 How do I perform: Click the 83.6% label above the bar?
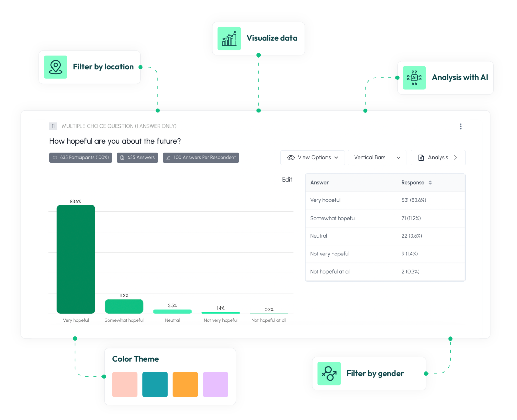(x=75, y=202)
